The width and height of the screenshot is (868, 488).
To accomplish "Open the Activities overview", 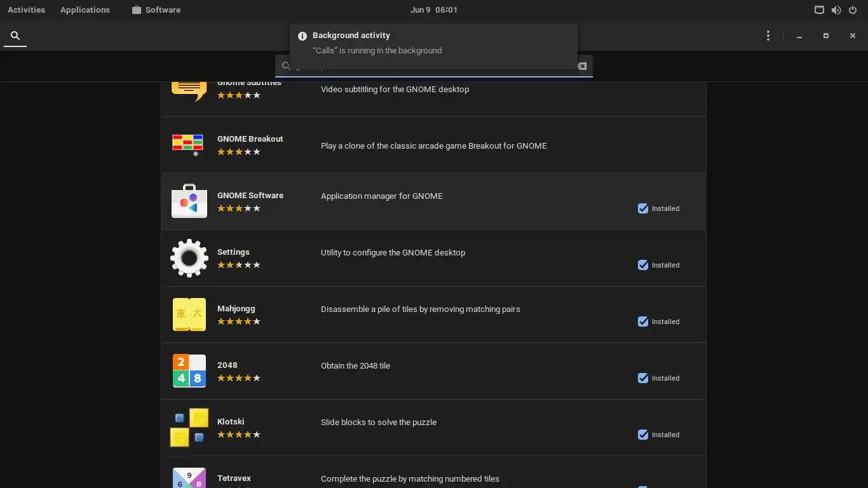I will 26,10.
